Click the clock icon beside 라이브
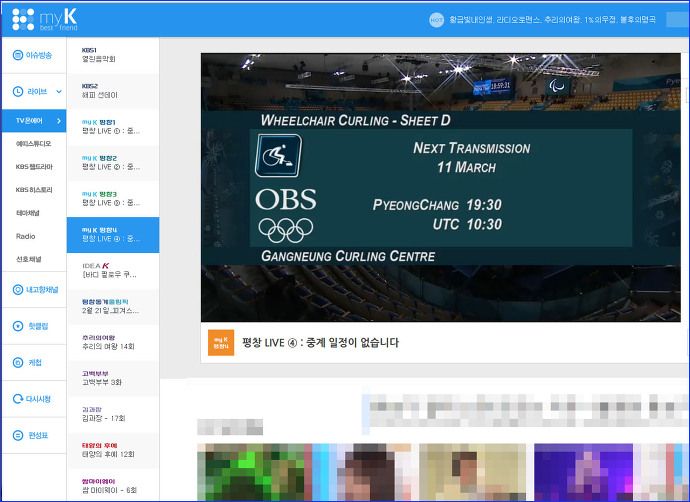The width and height of the screenshot is (690, 502). coord(18,92)
